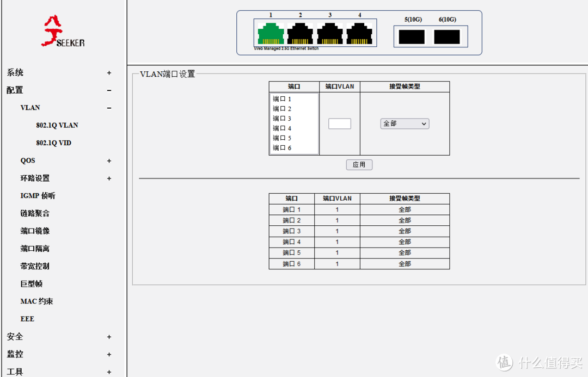The image size is (588, 377).
Task: Expand the QOS submenu
Action: pyautogui.click(x=109, y=161)
